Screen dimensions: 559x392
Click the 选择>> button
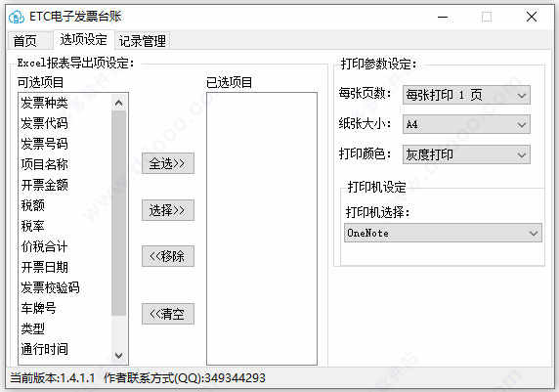point(168,210)
